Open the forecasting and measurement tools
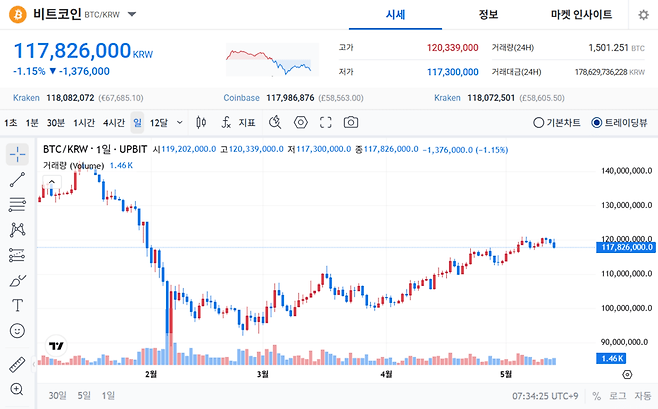The height and width of the screenshot is (409, 658). (x=17, y=255)
